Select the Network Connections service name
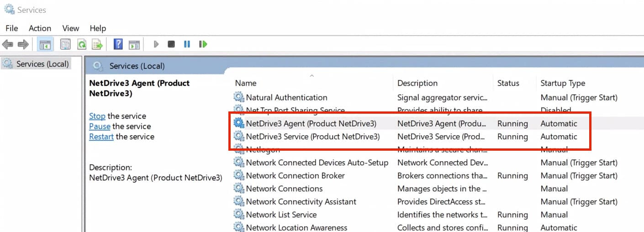644x232 pixels. (x=284, y=189)
